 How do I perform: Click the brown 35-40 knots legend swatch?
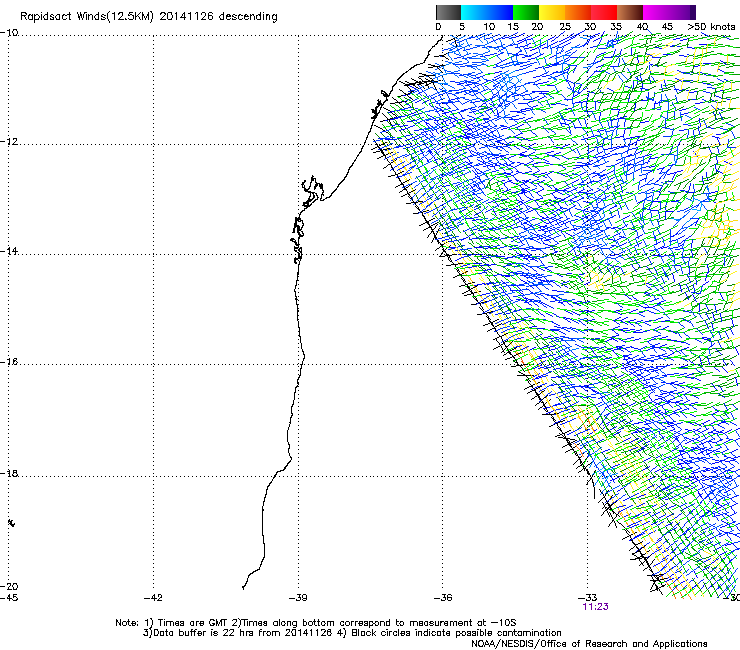click(630, 12)
